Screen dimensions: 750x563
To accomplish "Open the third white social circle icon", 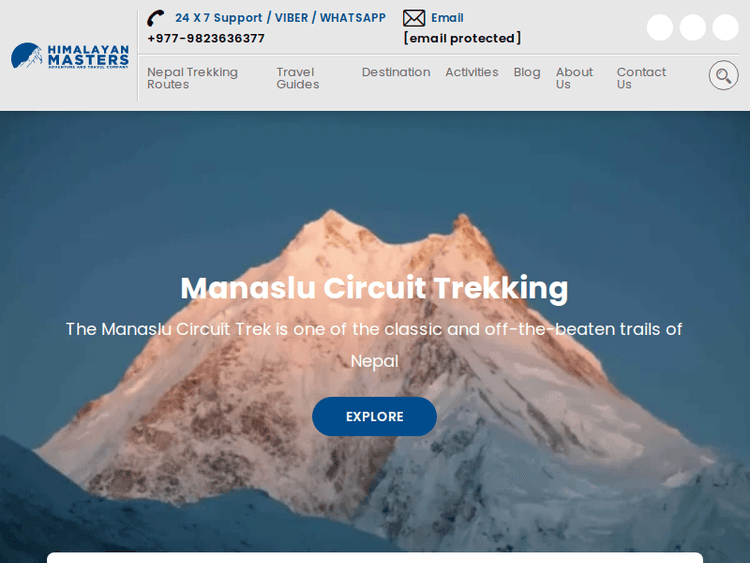I will point(726,27).
